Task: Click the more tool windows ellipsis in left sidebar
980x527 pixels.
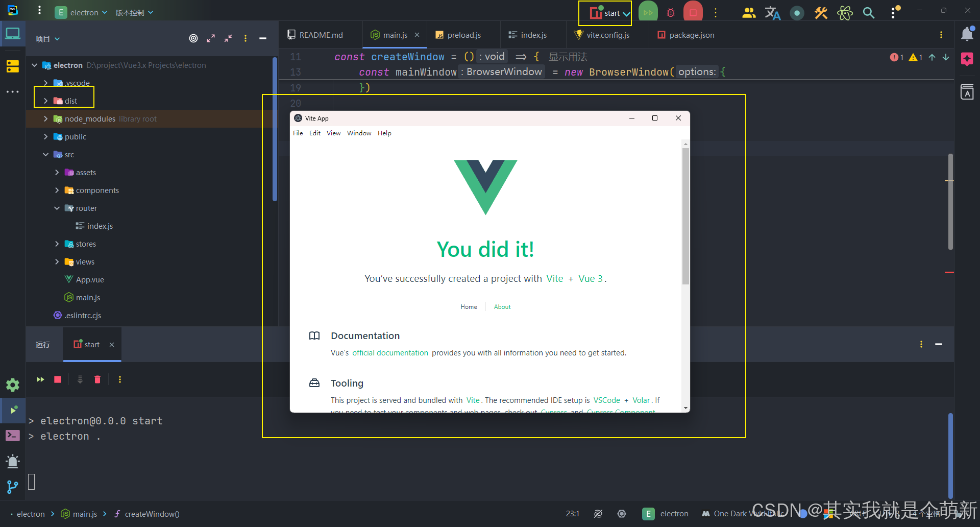Action: coord(13,92)
